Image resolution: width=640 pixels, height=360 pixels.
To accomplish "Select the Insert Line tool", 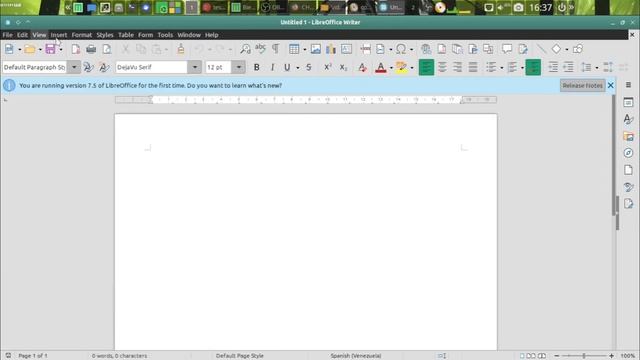I will pyautogui.click(x=541, y=49).
